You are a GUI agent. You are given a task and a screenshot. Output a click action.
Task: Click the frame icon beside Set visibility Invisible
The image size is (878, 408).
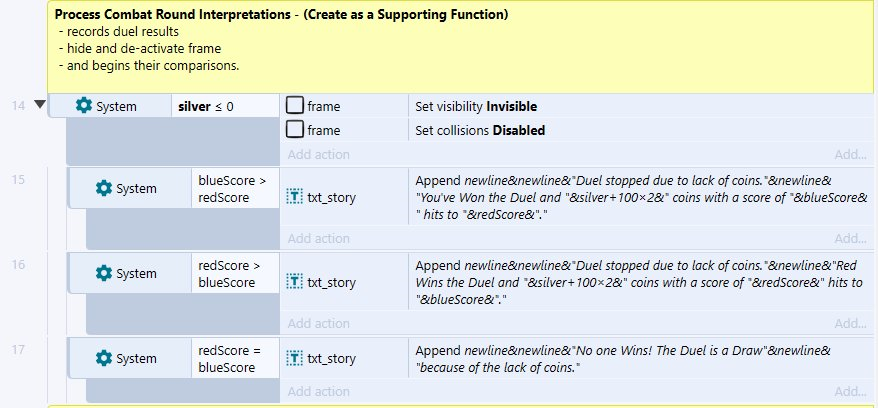click(x=295, y=105)
